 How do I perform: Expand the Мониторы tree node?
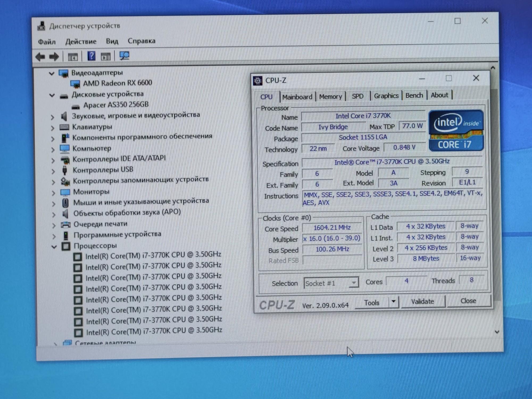click(53, 192)
